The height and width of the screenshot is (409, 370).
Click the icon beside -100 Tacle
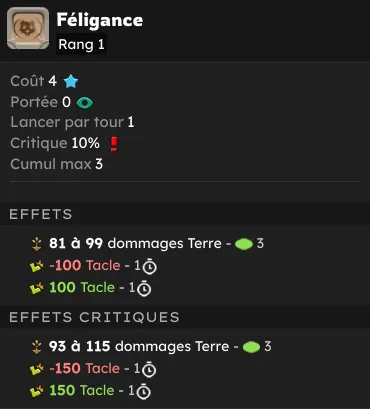pos(37,266)
